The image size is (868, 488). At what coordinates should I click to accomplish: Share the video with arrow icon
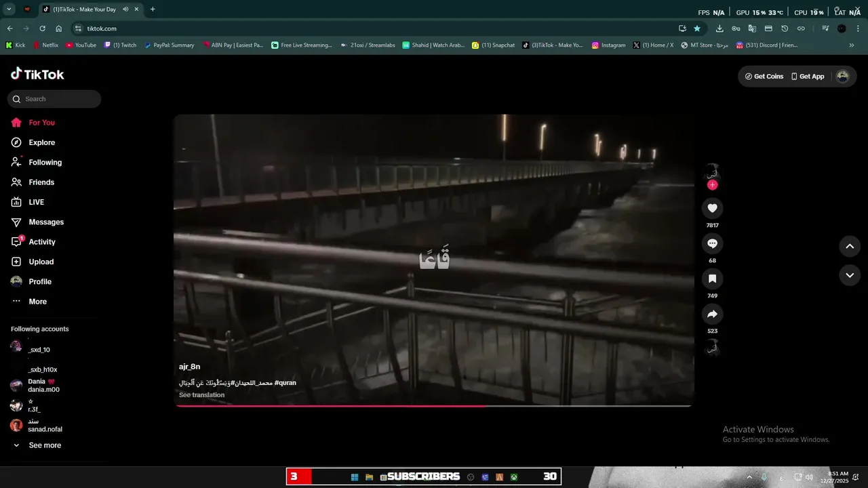coord(712,314)
